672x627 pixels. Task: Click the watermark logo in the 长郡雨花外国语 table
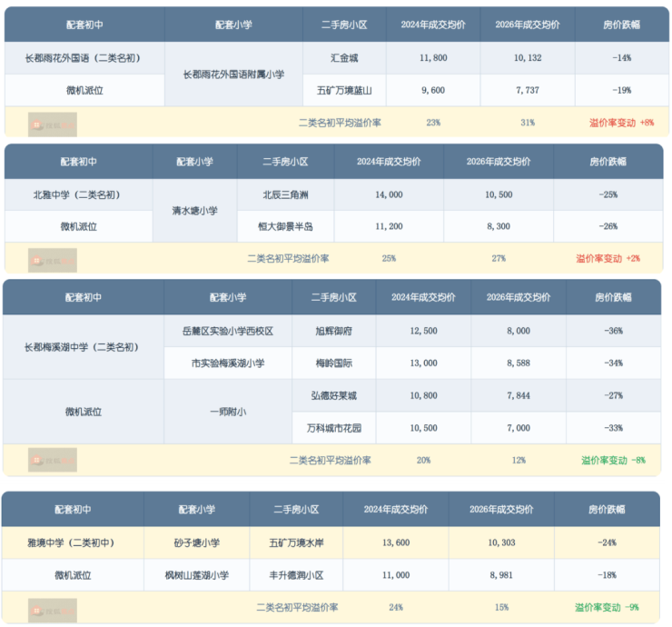[52, 123]
